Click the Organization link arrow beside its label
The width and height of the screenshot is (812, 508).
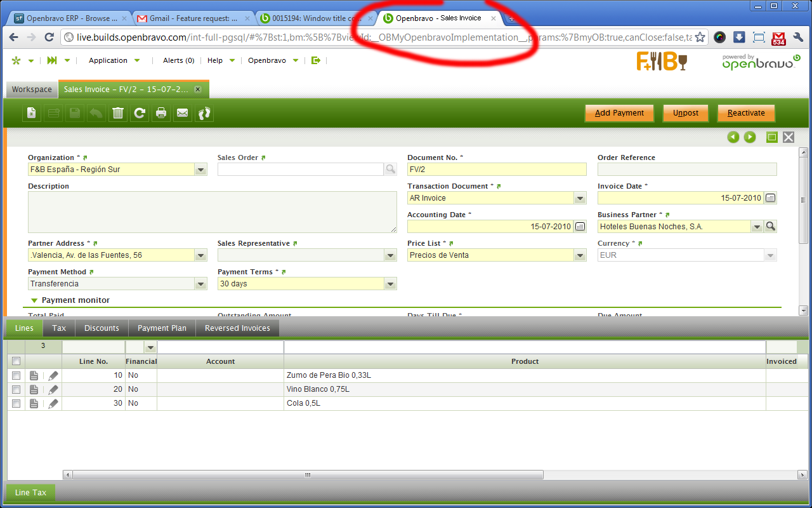click(85, 157)
